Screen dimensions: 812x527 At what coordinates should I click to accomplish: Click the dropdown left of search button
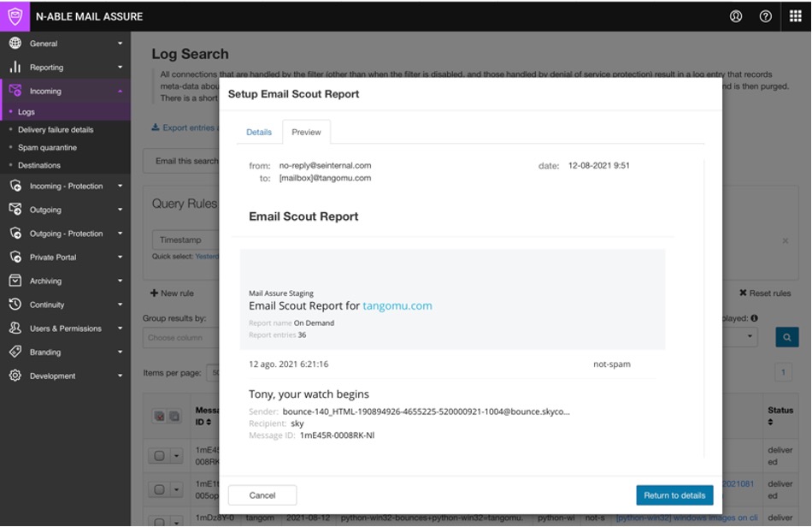[740, 337]
